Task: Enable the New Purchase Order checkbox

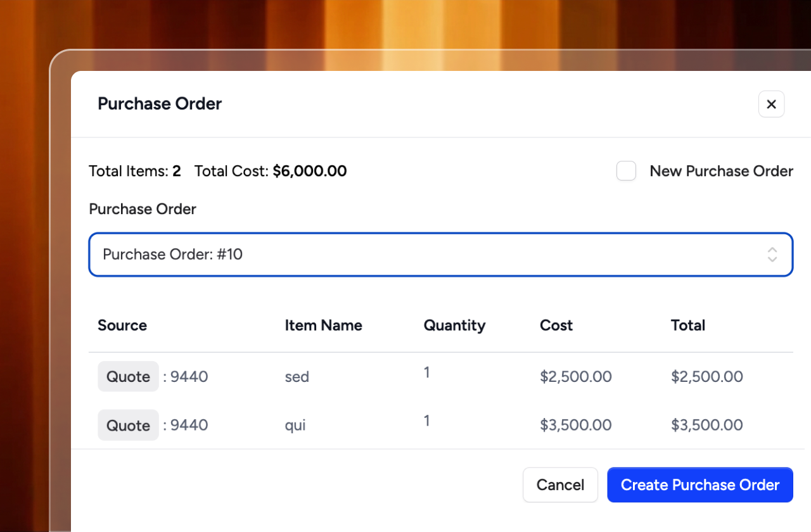Action: click(x=626, y=171)
